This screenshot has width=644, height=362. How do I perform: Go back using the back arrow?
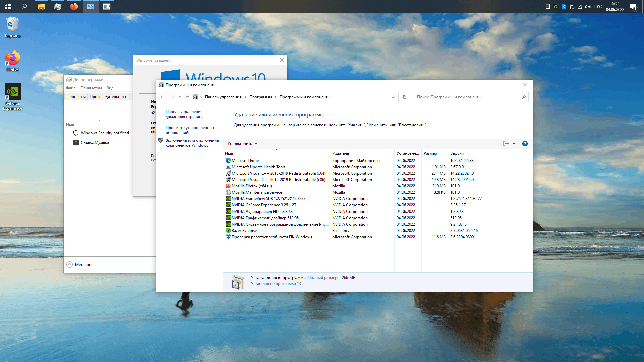tap(162, 97)
